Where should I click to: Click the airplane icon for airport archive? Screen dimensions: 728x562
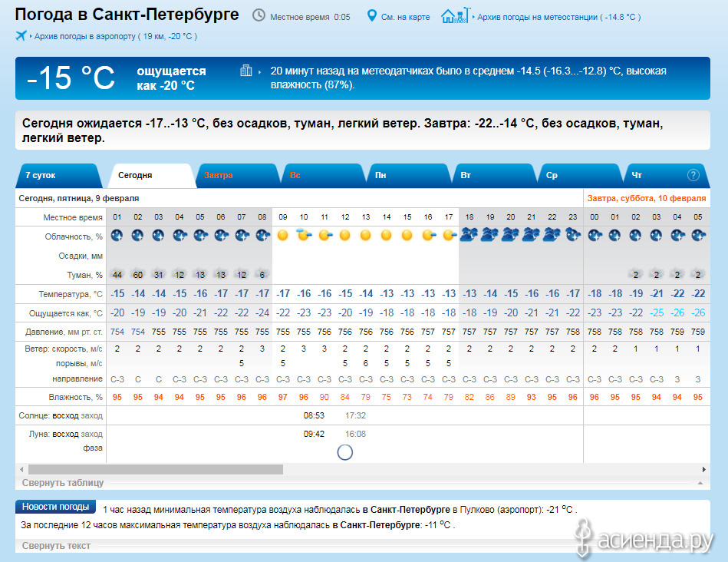pos(21,35)
